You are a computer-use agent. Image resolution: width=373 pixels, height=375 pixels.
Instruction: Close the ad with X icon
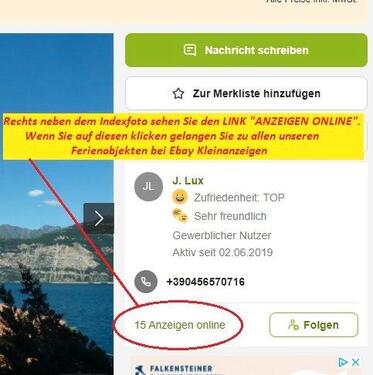pos(356,362)
